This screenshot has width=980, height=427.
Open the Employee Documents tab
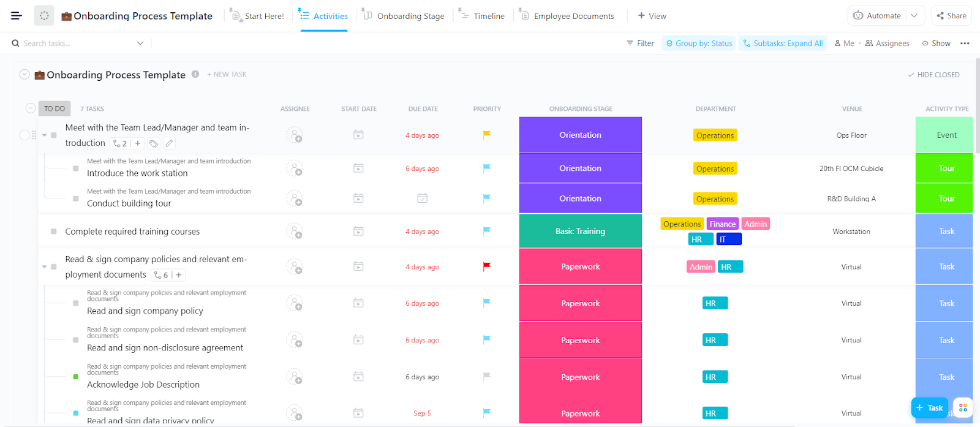coord(567,16)
